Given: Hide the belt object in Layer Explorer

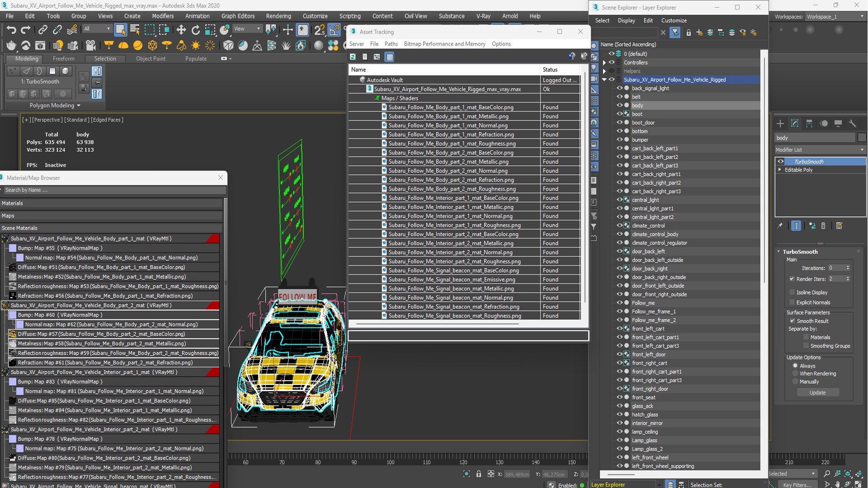Looking at the screenshot, I should click(x=620, y=97).
